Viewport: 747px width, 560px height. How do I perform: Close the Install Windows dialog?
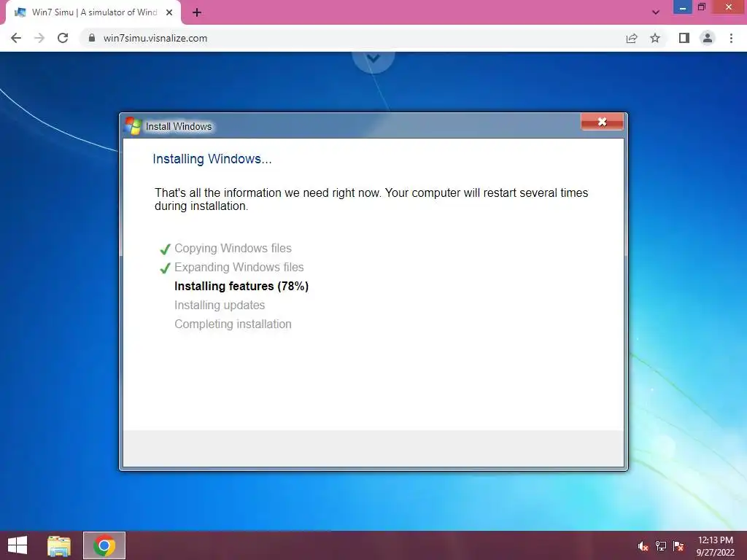point(602,122)
